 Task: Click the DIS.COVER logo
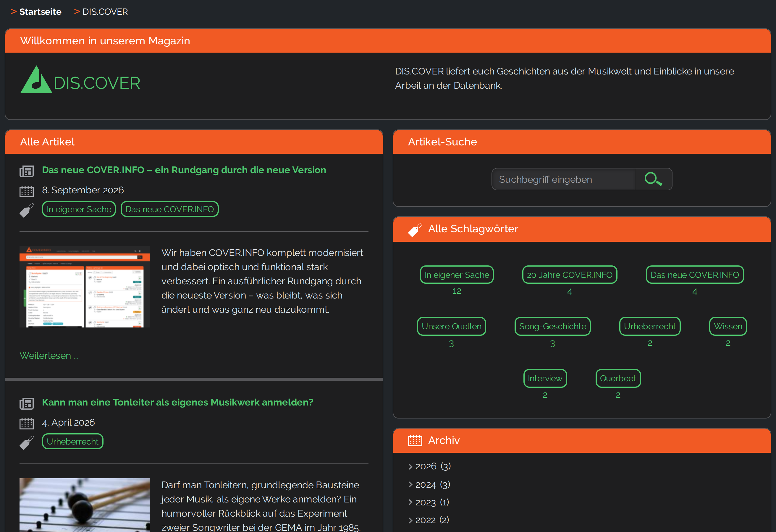pyautogui.click(x=80, y=80)
